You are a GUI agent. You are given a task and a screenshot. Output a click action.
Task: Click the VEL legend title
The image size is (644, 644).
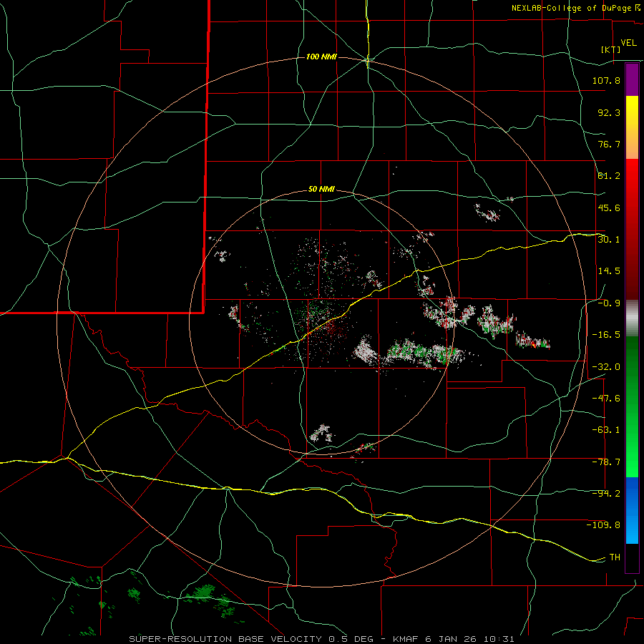(x=628, y=42)
